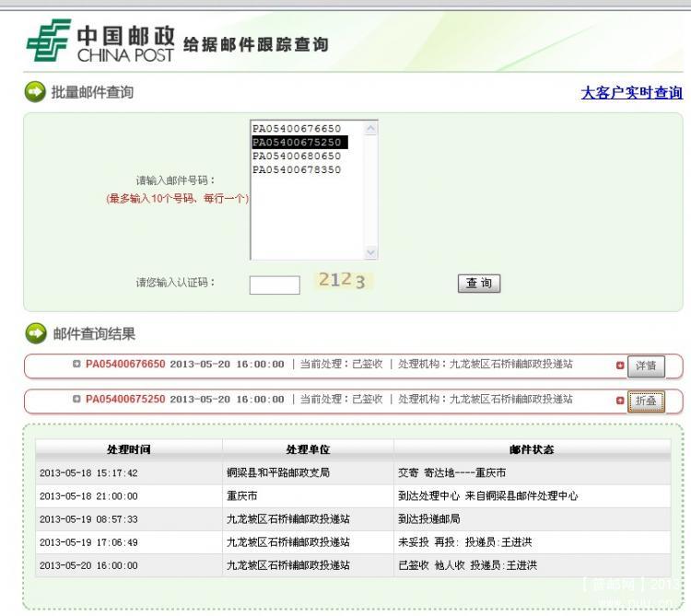Click the 查询 button
Screen dimensions: 691x616
pyautogui.click(x=479, y=283)
